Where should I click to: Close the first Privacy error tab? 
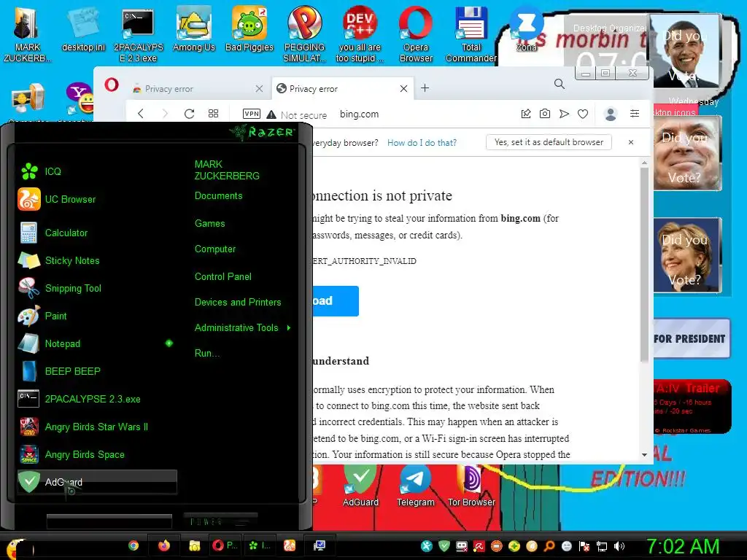click(x=259, y=88)
